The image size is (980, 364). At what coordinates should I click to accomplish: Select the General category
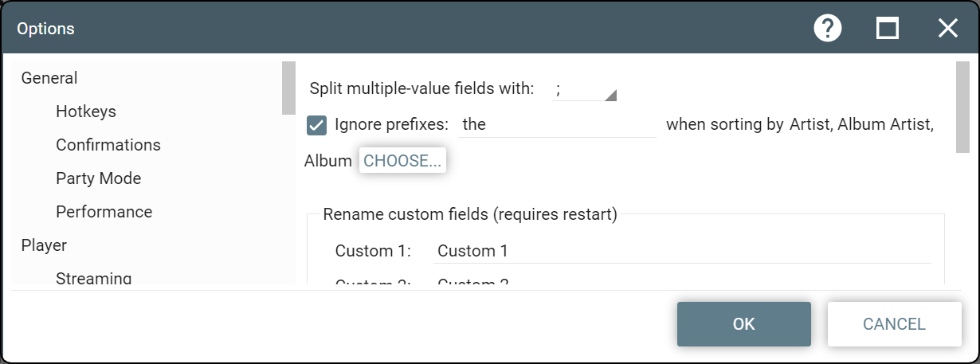[49, 78]
